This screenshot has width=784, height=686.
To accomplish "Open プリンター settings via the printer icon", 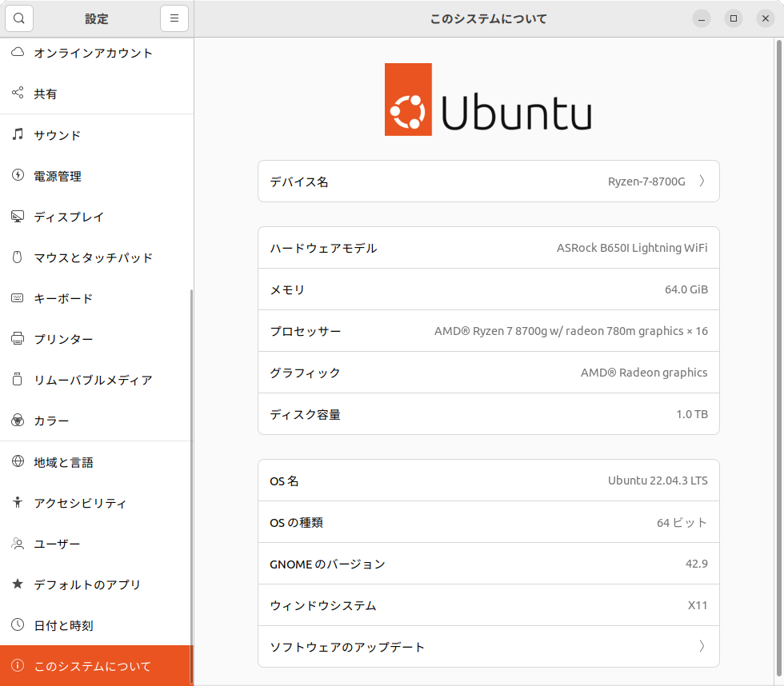I will pos(18,339).
